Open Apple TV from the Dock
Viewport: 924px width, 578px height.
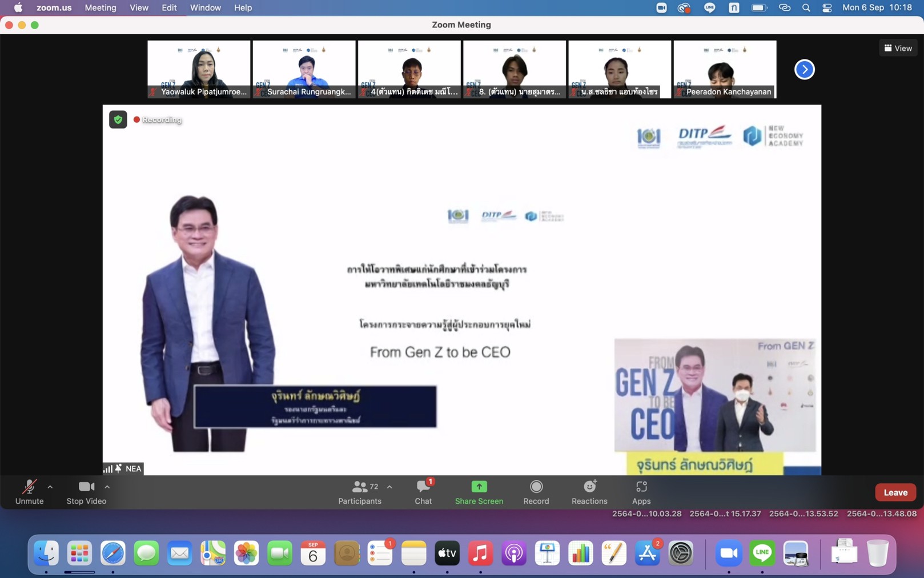[x=447, y=553]
